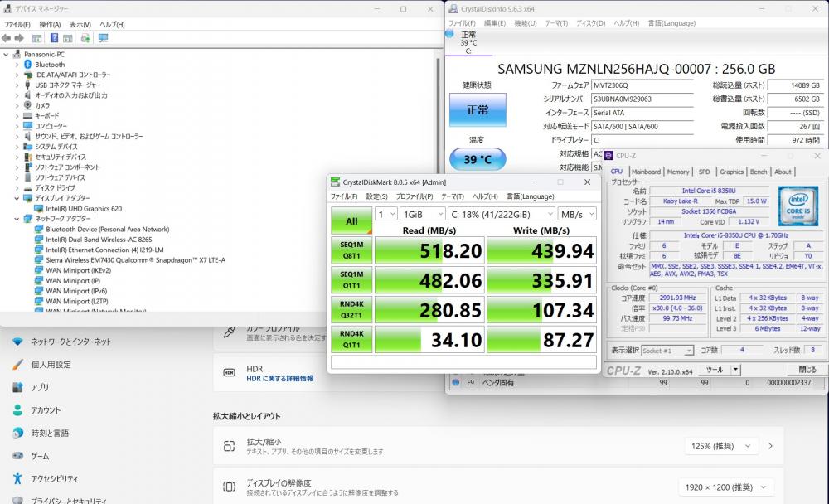
Task: Open 設定(S) menu in CrystalDiskMark
Action: [377, 196]
